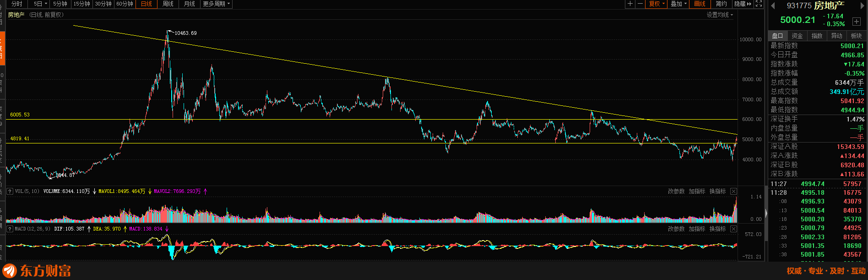Open 设置均线 moving average settings
Screen dimensions: 868x280
click(x=720, y=15)
